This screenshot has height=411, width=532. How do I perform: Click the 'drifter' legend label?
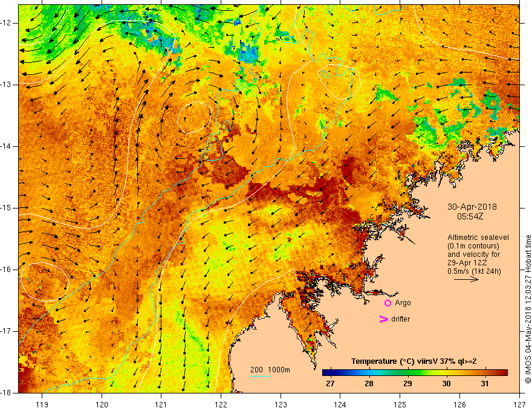400,319
